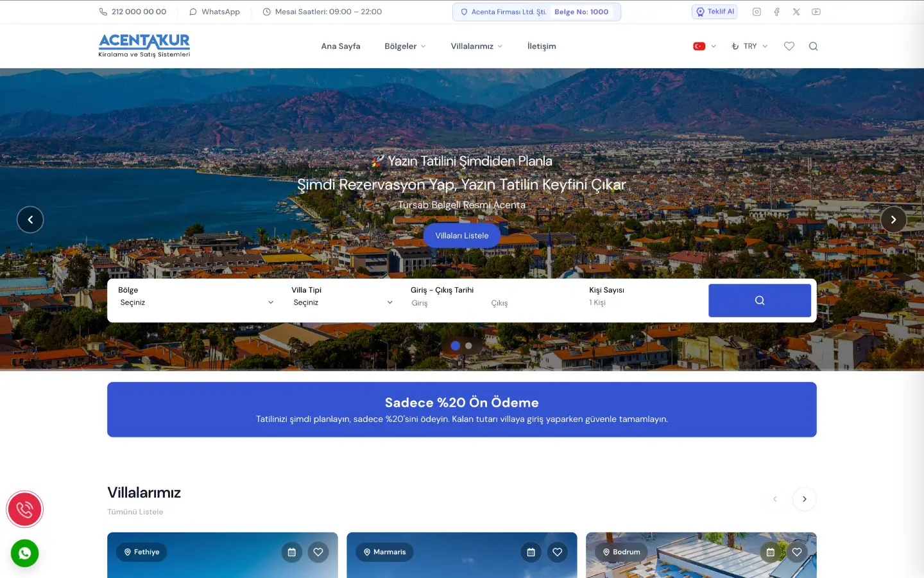The image size is (924, 578).
Task: Open the Villa Tipi Seçiniz dropdown
Action: 343,302
